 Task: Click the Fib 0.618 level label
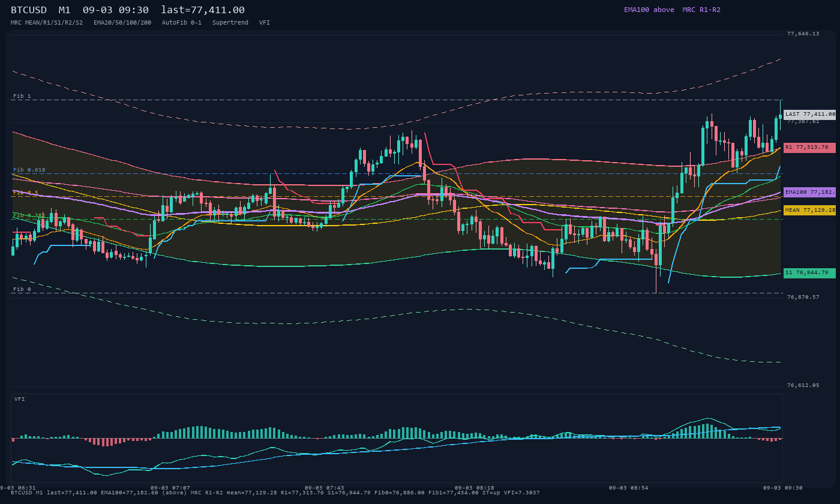click(x=29, y=170)
